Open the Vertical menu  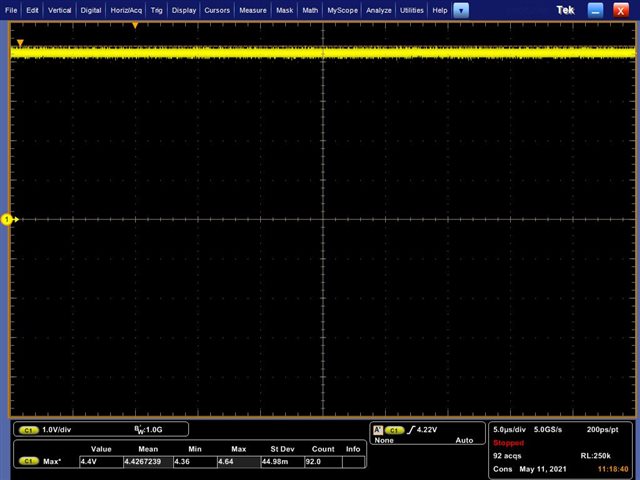[x=59, y=10]
